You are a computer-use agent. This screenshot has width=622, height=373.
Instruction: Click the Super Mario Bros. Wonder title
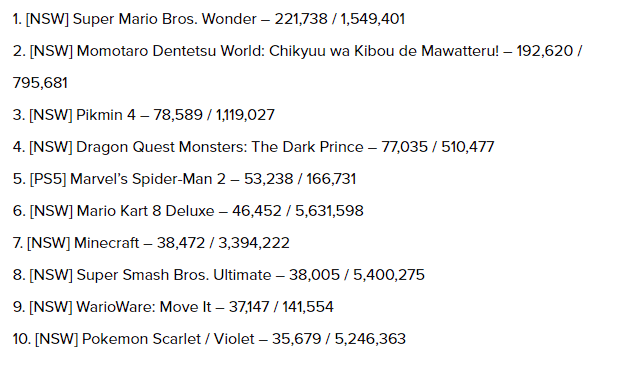pos(165,19)
